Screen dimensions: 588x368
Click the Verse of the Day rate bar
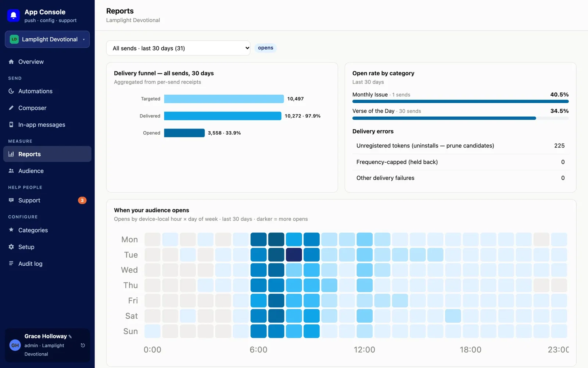[460, 118]
